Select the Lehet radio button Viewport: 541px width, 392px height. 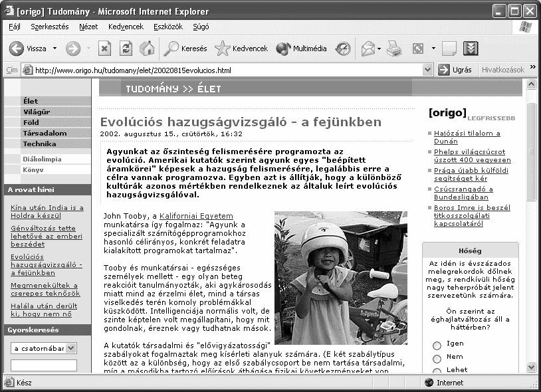point(437,371)
